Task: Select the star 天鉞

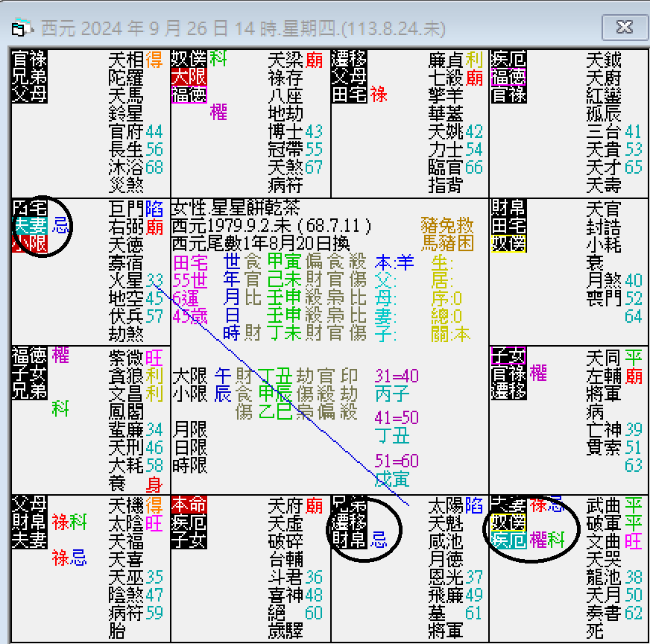Action: click(x=604, y=60)
